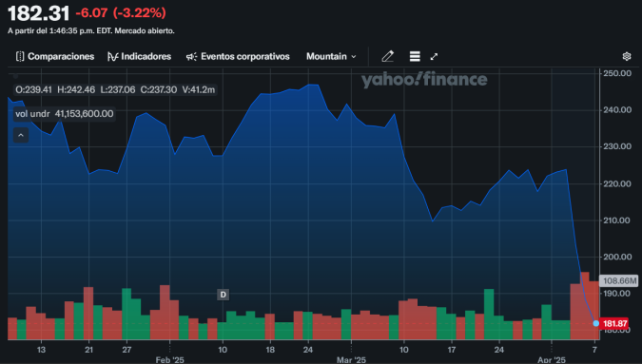Click the Feb '25 axis label
Image resolution: width=642 pixels, height=364 pixels.
click(170, 360)
